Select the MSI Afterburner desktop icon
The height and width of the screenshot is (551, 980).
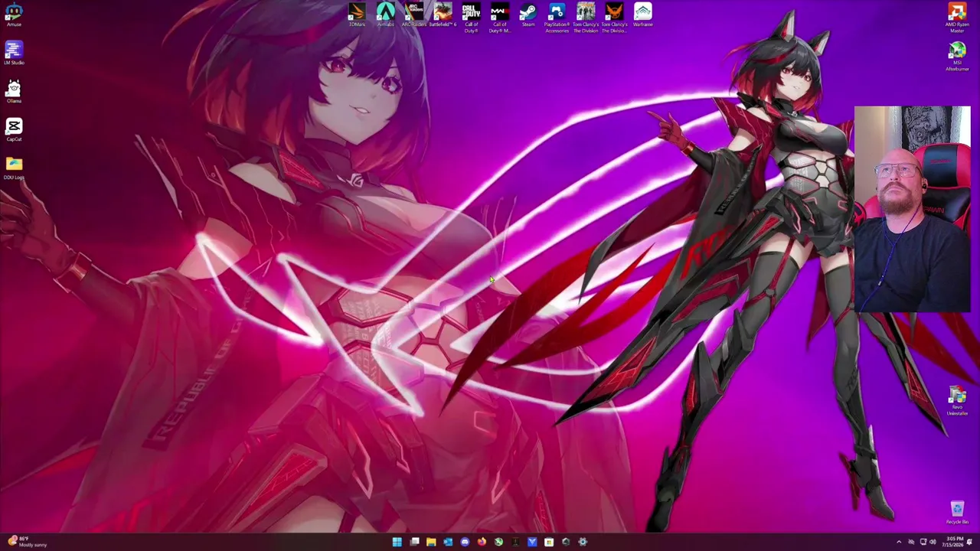pyautogui.click(x=957, y=57)
